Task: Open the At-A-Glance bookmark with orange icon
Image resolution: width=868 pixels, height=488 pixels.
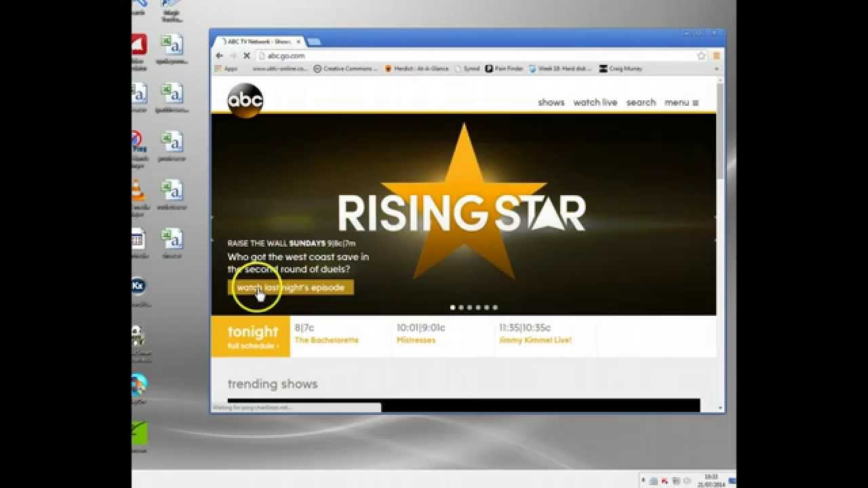Action: click(416, 68)
